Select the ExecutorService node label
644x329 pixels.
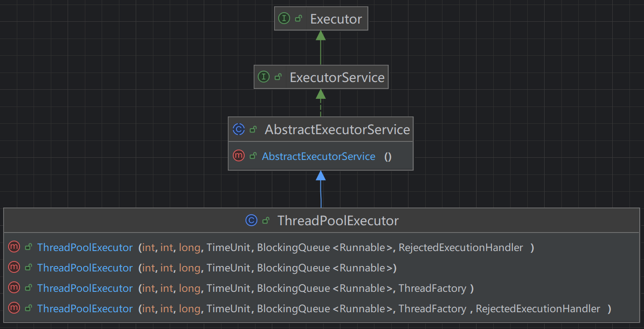pyautogui.click(x=337, y=77)
